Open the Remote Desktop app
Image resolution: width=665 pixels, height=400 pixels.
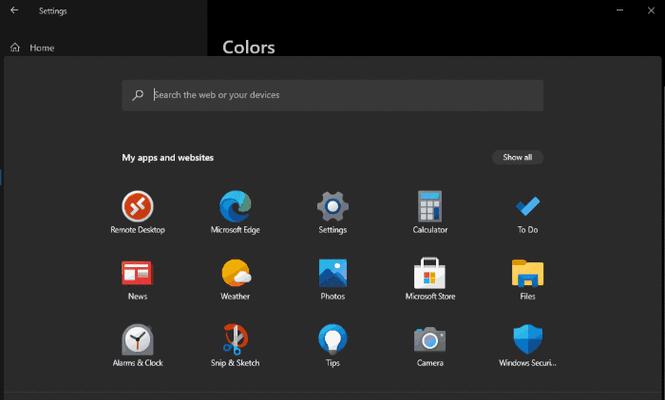pos(137,212)
